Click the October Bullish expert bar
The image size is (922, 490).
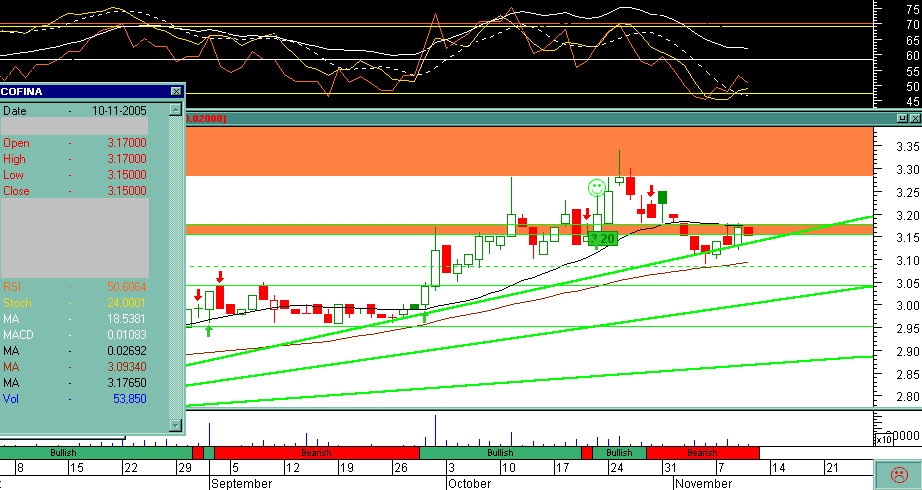pos(500,453)
